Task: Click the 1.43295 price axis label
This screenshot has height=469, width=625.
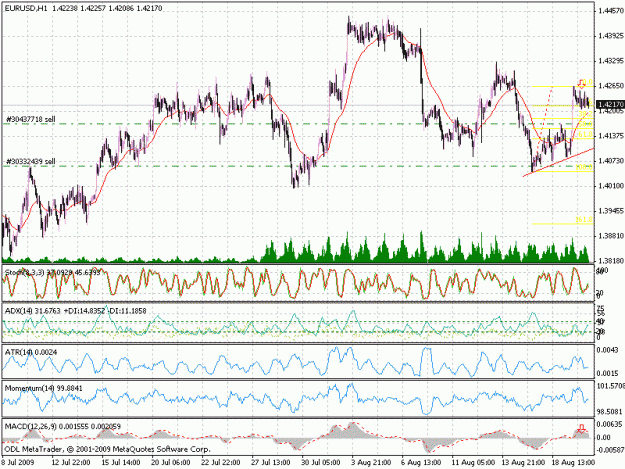Action: tap(611, 61)
